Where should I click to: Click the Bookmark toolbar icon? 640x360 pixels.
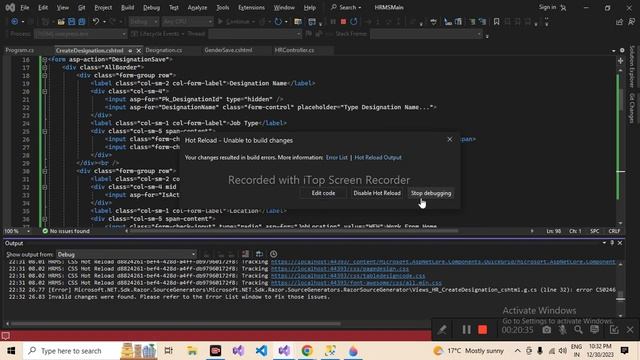(x=496, y=21)
